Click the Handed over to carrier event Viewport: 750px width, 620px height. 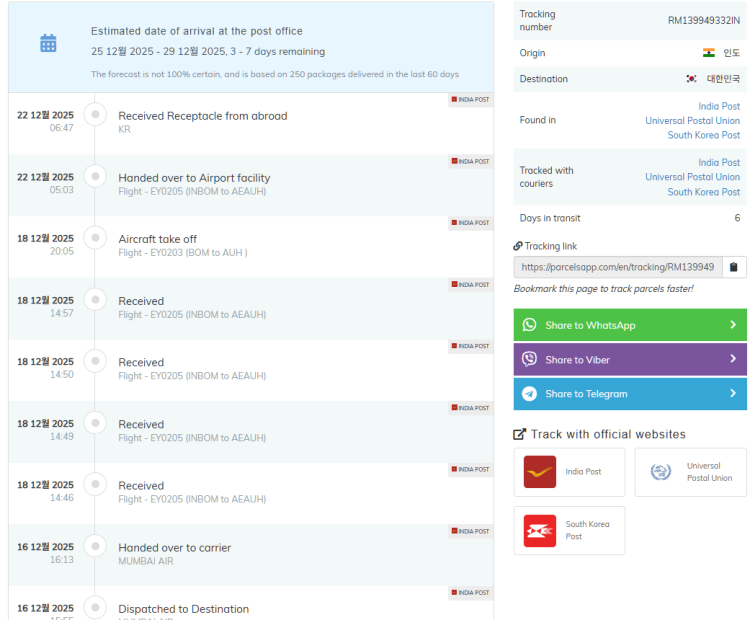click(174, 548)
